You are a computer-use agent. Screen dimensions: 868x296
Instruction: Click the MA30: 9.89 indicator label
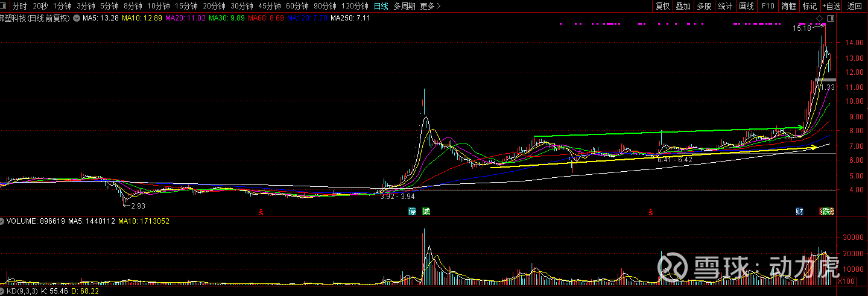click(227, 18)
